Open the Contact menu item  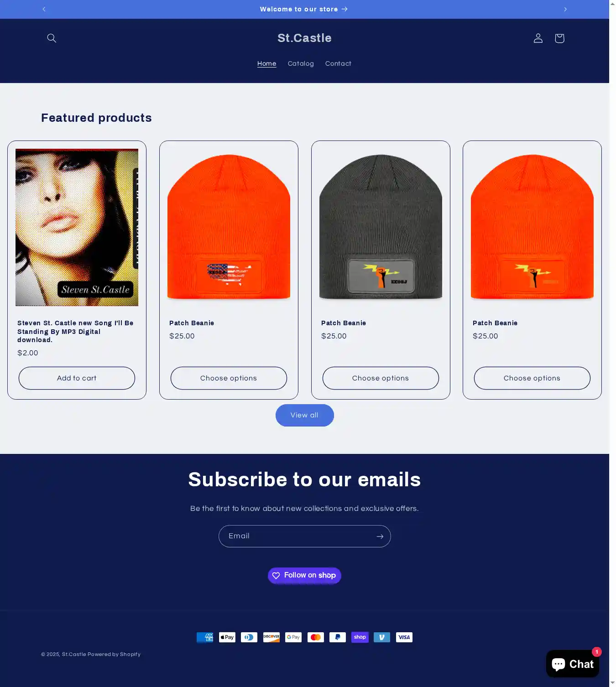[338, 64]
